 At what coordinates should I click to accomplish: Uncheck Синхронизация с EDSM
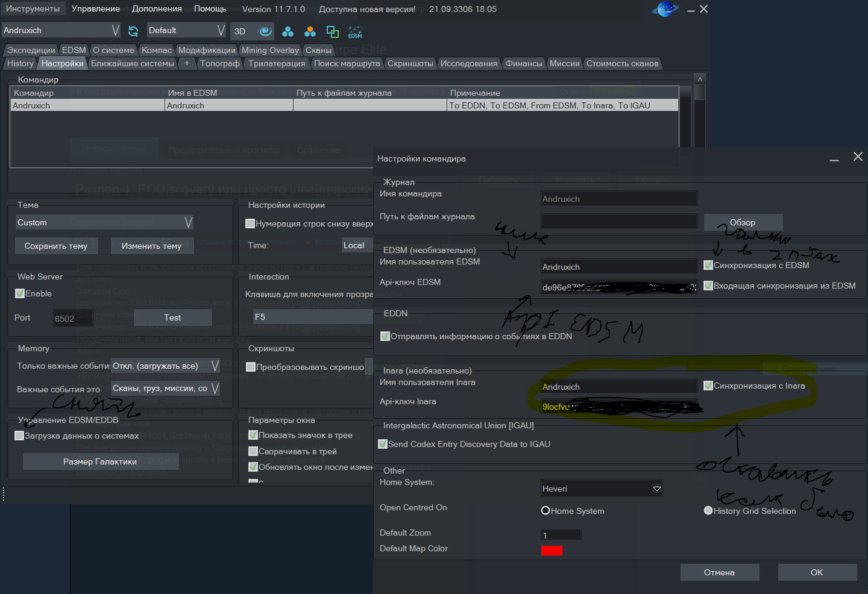[708, 265]
